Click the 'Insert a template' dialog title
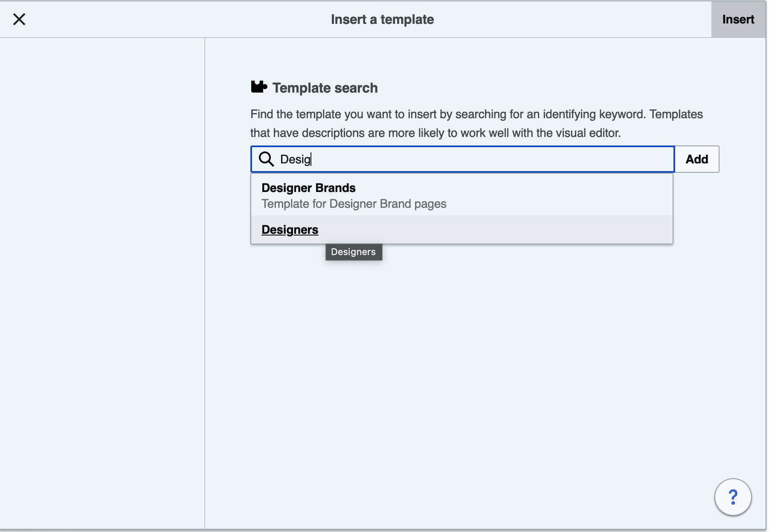This screenshot has height=532, width=769. point(383,19)
